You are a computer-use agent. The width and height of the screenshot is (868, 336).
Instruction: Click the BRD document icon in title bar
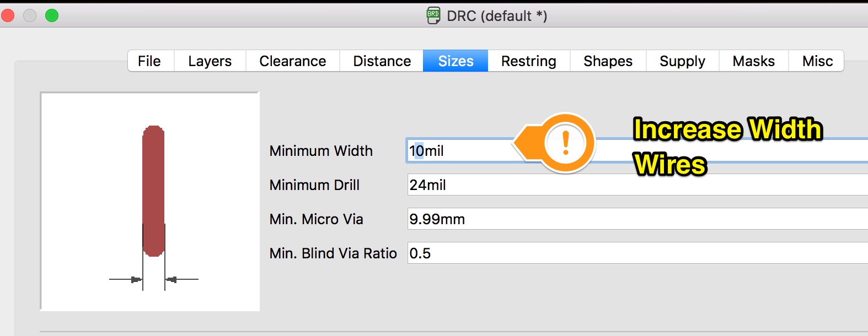433,15
